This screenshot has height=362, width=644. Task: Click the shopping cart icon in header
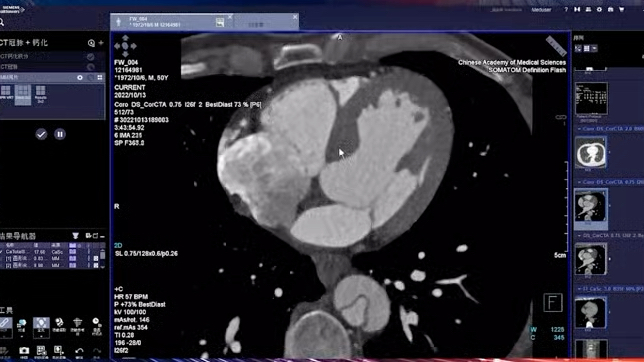[x=621, y=9]
